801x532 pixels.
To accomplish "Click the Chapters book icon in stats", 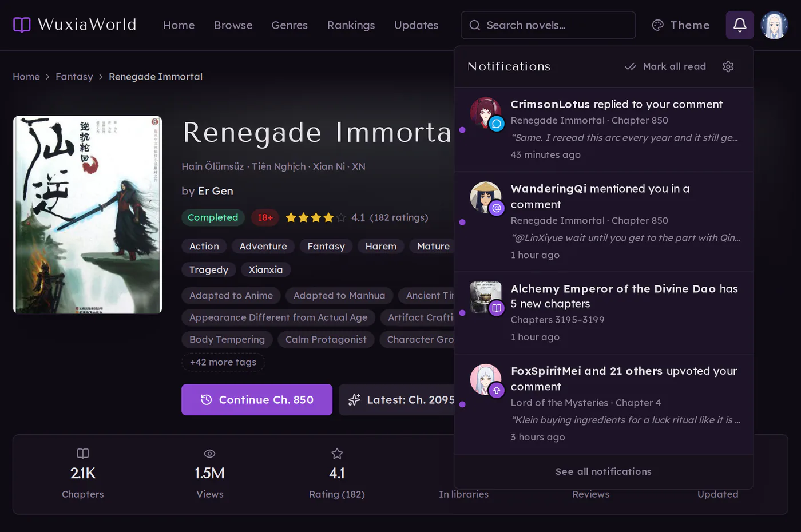I will (83, 454).
